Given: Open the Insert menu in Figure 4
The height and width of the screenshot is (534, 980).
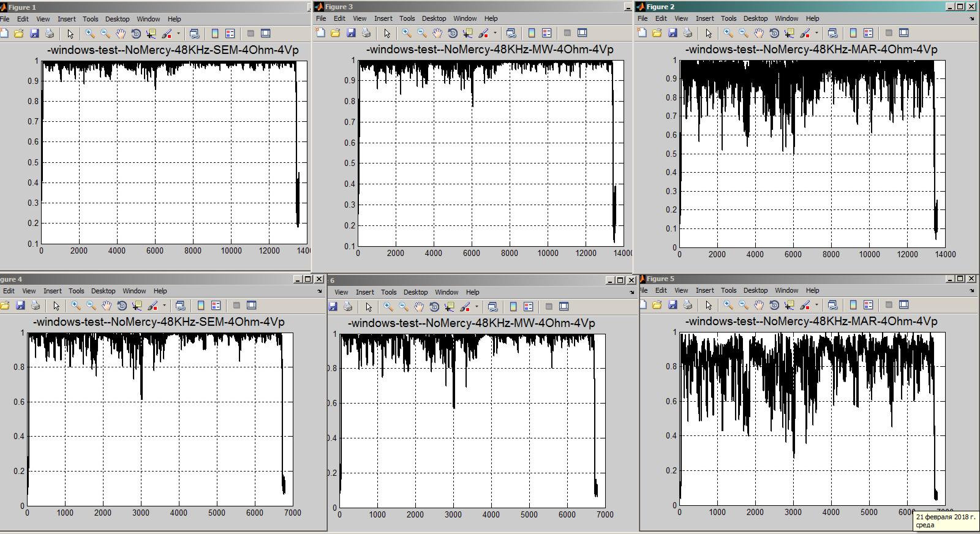Looking at the screenshot, I should pyautogui.click(x=52, y=291).
